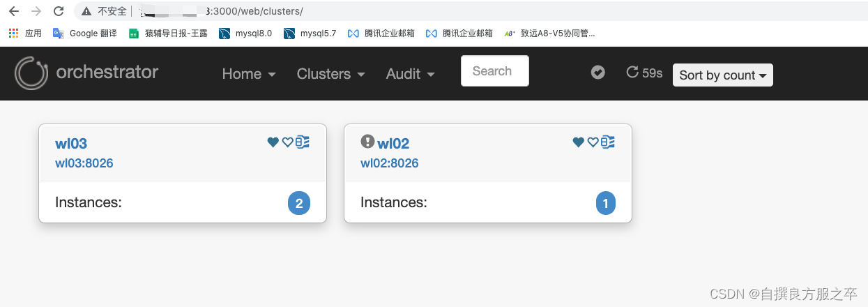This screenshot has width=868, height=307.
Task: Expand the Home menu
Action: tap(249, 74)
